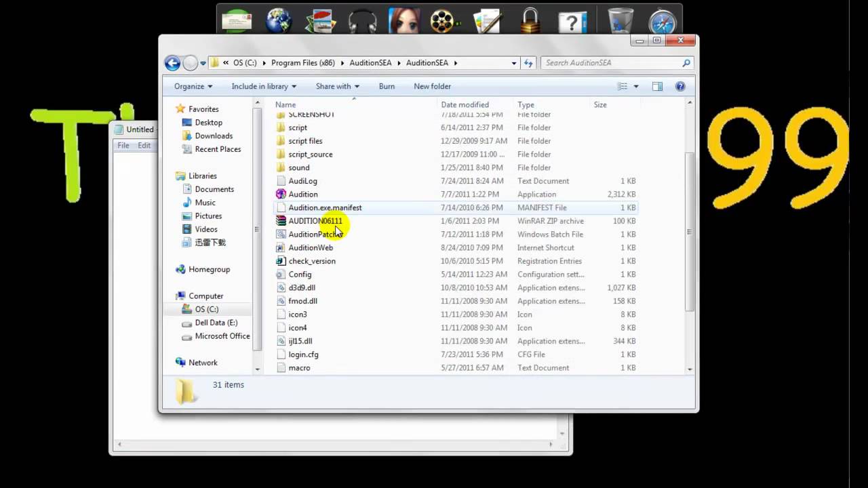
Task: Sort by the Name column header
Action: (285, 105)
